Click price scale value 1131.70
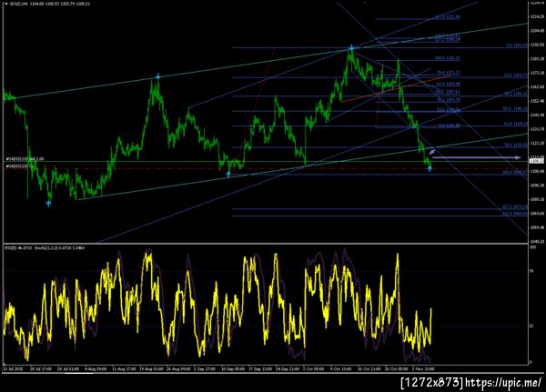This screenshot has height=392, width=546. pos(537,129)
